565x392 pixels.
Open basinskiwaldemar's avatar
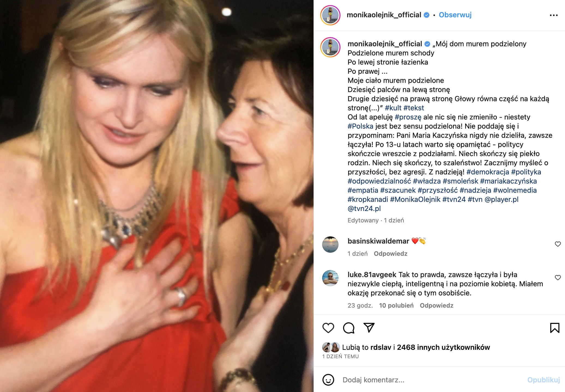coord(330,244)
